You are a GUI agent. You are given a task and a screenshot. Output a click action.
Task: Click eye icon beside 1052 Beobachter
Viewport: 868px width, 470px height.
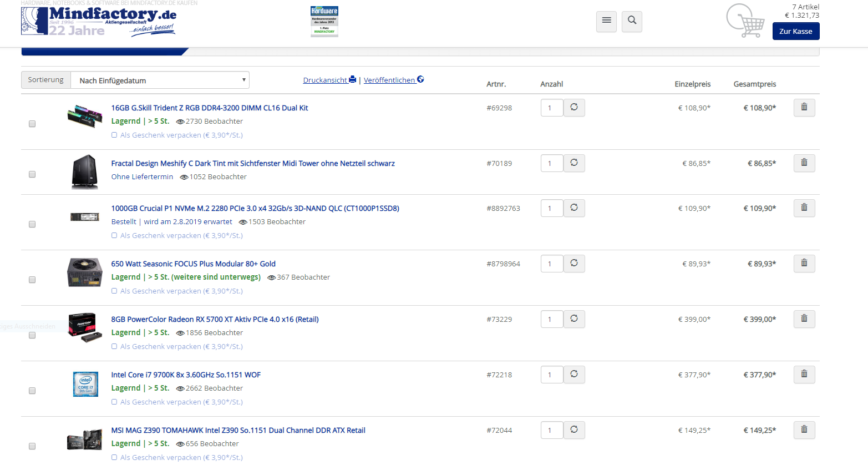184,177
